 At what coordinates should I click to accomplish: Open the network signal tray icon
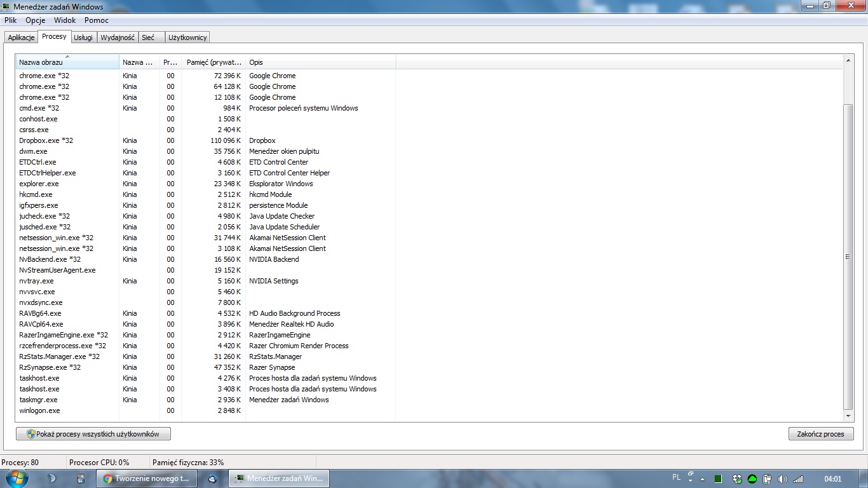798,479
